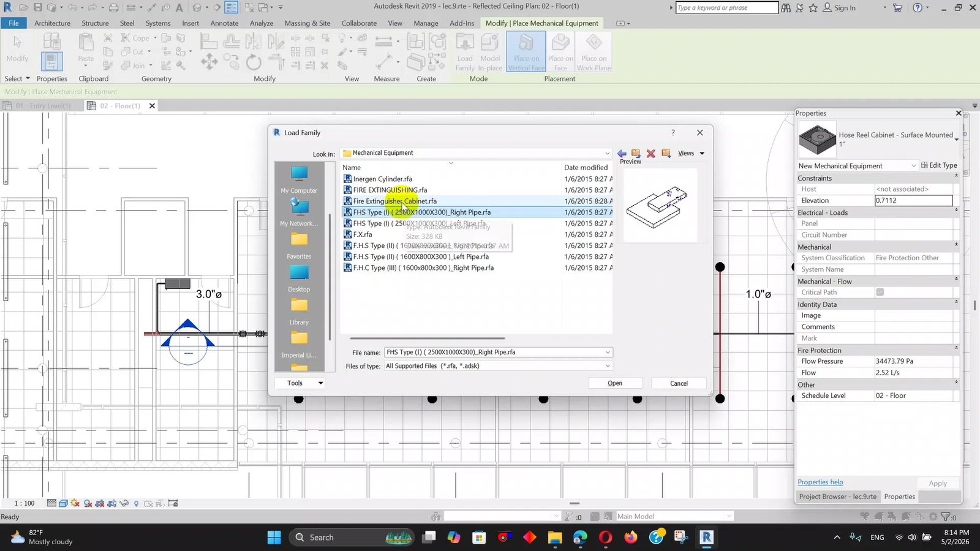Viewport: 980px width, 551px height.
Task: Switch to Project Browser - lec.9.rte tab
Action: [x=837, y=497]
